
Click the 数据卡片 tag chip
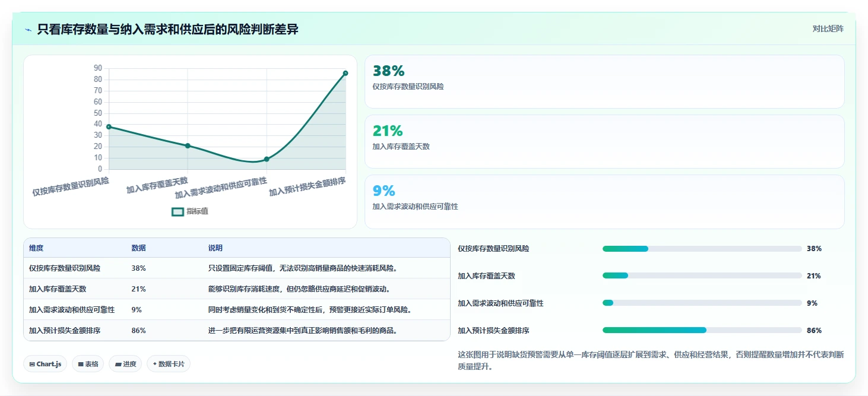[169, 364]
